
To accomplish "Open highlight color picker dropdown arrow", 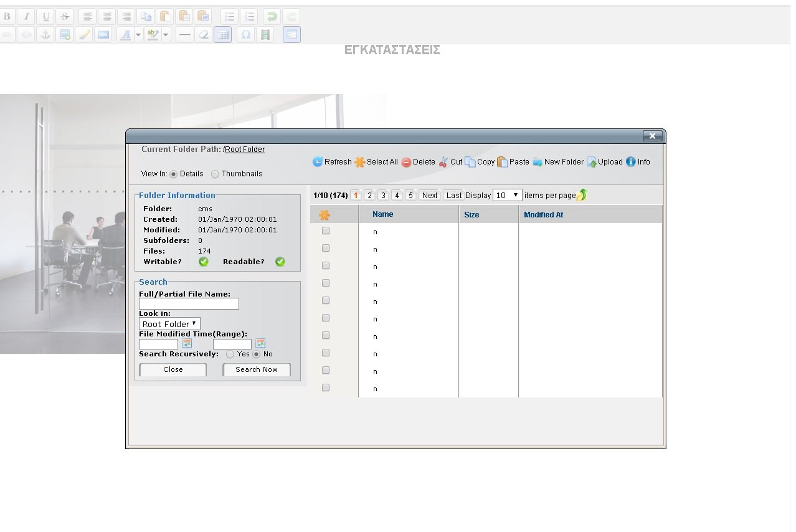I will pyautogui.click(x=166, y=35).
